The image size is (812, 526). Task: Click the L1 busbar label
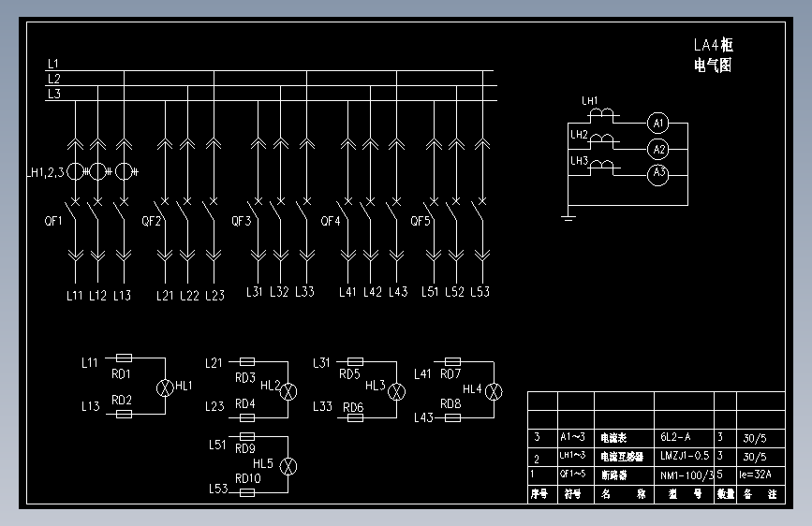[53, 64]
